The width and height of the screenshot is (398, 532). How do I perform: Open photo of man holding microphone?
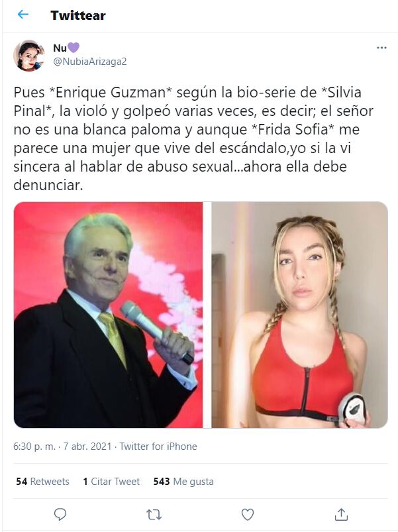pos(108,315)
